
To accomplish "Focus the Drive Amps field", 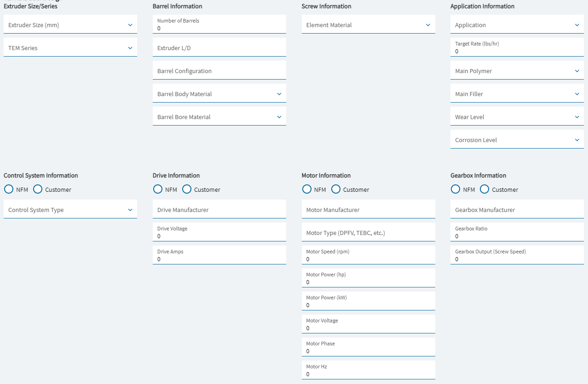I will click(219, 255).
